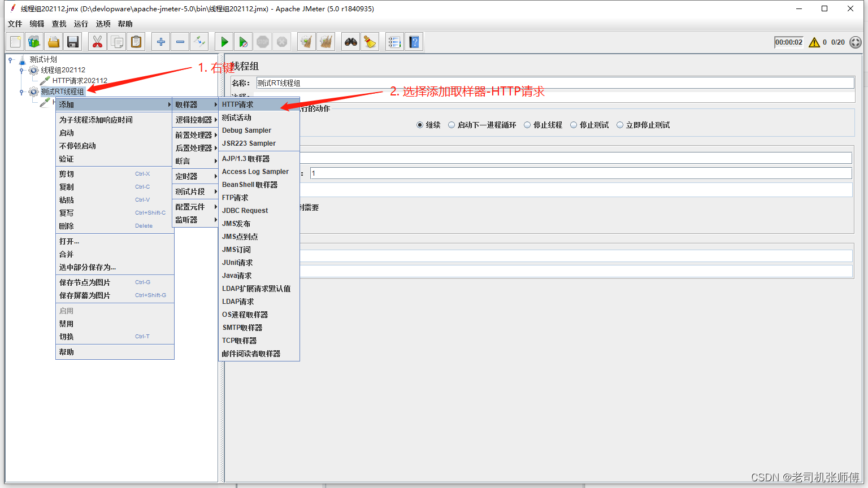This screenshot has width=868, height=488.
Task: Click the 名称 field containing 测试RT线程组
Action: point(555,83)
